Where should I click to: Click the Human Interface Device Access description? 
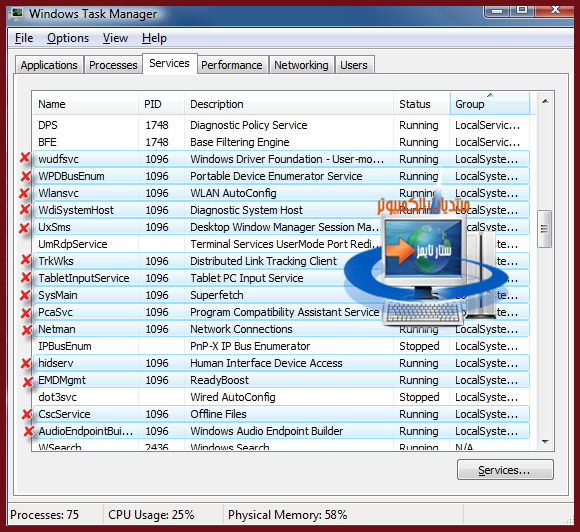tap(266, 363)
